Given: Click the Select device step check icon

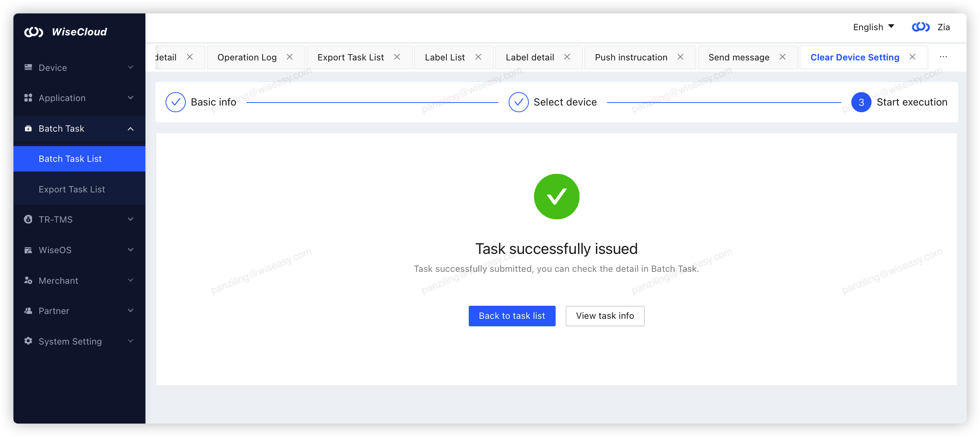Looking at the screenshot, I should [x=518, y=102].
